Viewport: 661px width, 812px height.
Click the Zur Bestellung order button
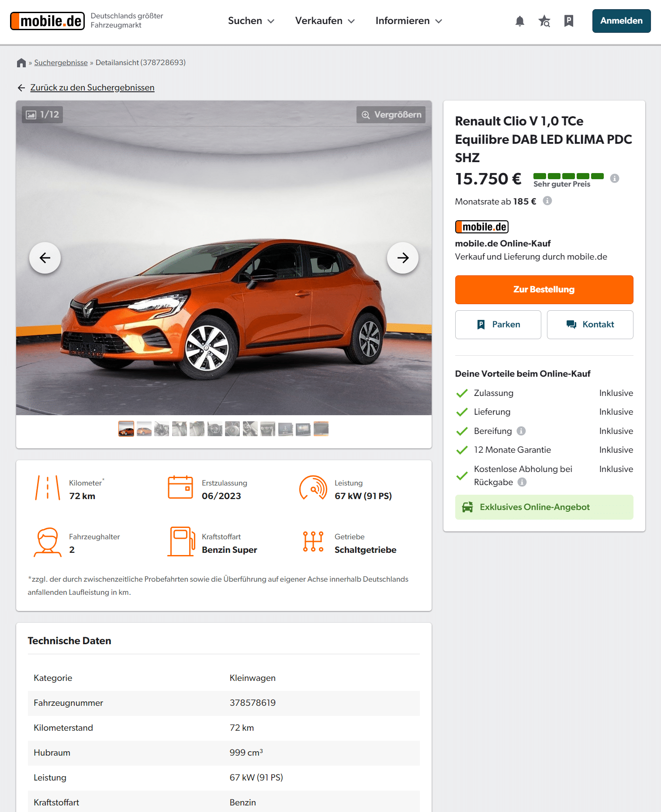(544, 290)
